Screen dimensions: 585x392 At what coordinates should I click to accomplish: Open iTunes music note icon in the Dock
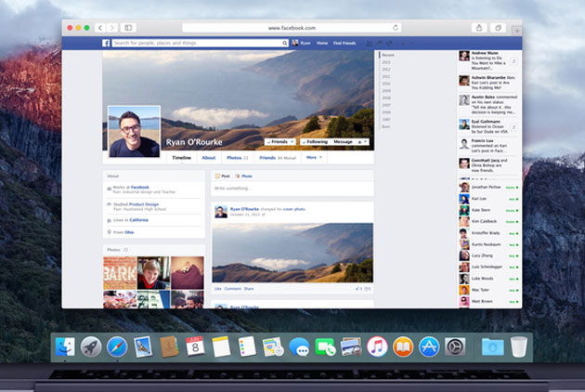point(377,346)
